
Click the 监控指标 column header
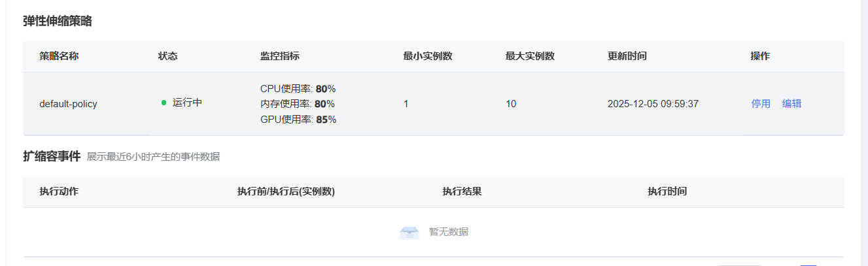click(280, 56)
